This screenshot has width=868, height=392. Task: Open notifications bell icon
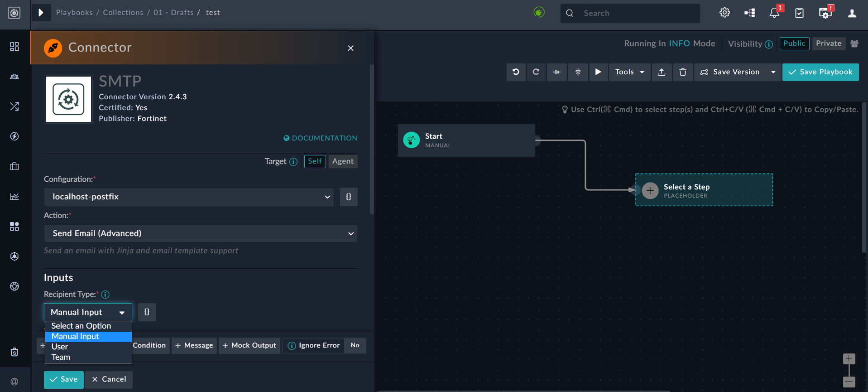pos(774,13)
